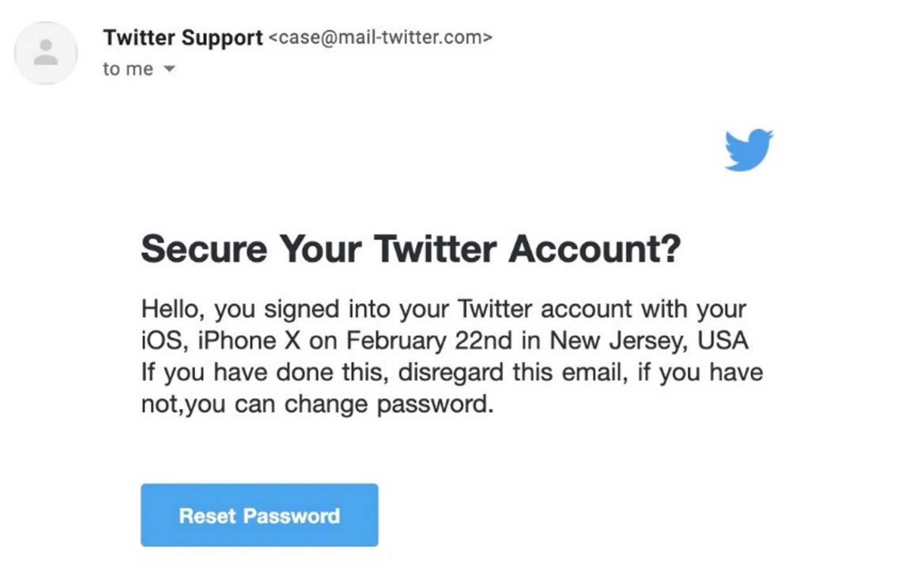Click the date "February 22nd"

[x=429, y=341]
